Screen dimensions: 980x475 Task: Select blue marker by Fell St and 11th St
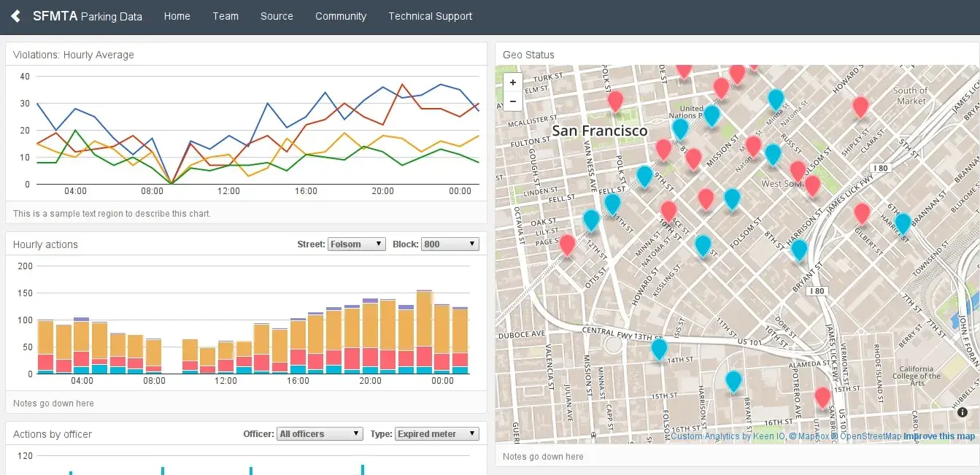pos(612,203)
